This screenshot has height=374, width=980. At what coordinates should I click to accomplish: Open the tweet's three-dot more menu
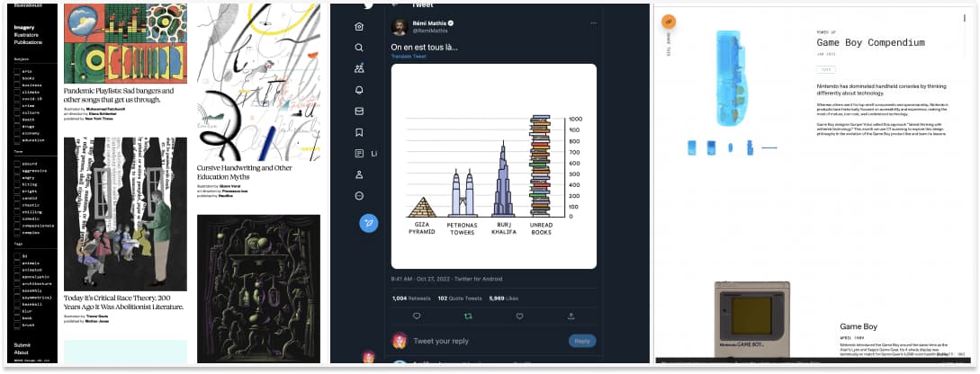[593, 23]
